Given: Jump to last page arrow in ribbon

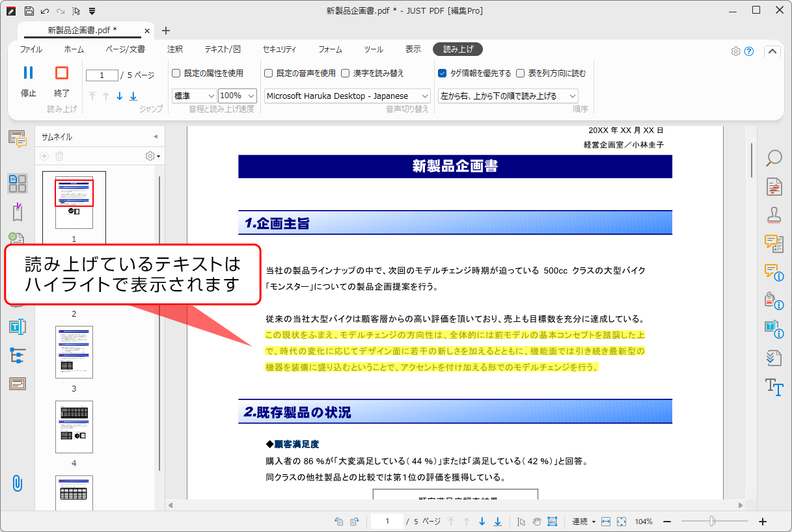Looking at the screenshot, I should (133, 96).
